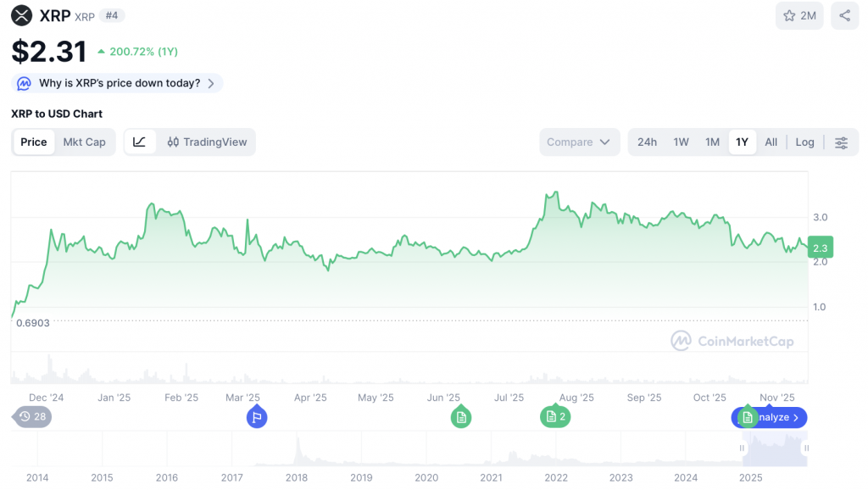Click the history badge showing 28
This screenshot has height=490, width=868.
click(32, 416)
